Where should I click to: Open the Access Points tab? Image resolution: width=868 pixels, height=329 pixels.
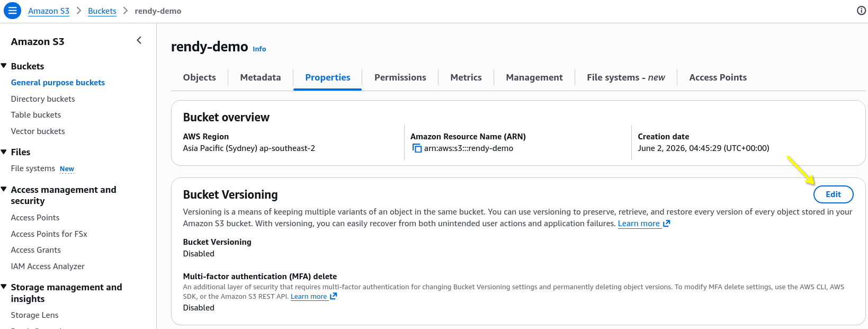tap(718, 77)
